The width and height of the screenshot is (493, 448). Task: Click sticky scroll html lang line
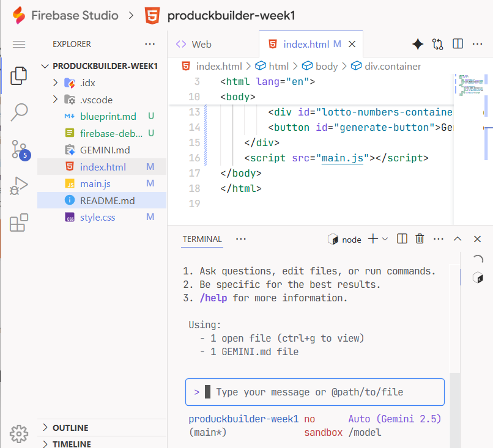tap(267, 82)
